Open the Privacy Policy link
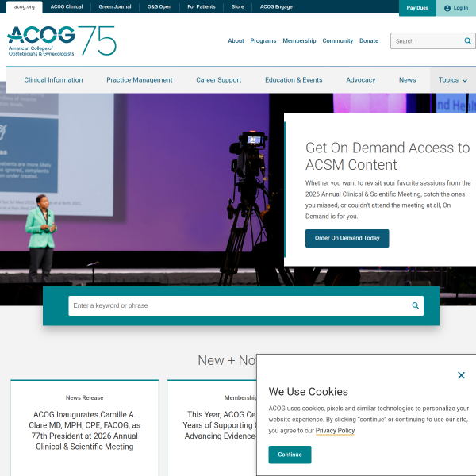The height and width of the screenshot is (476, 476). (335, 431)
